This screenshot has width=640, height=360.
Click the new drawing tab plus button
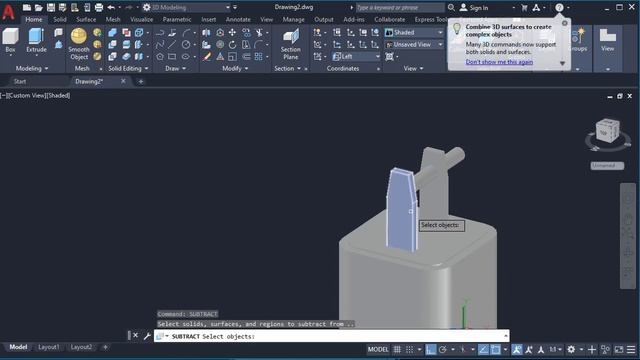(141, 82)
